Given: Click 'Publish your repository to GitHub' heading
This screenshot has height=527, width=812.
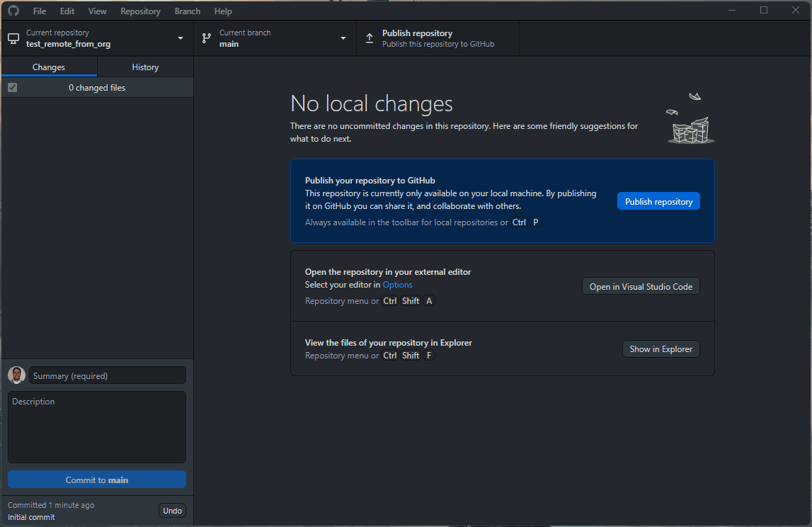Looking at the screenshot, I should [370, 181].
